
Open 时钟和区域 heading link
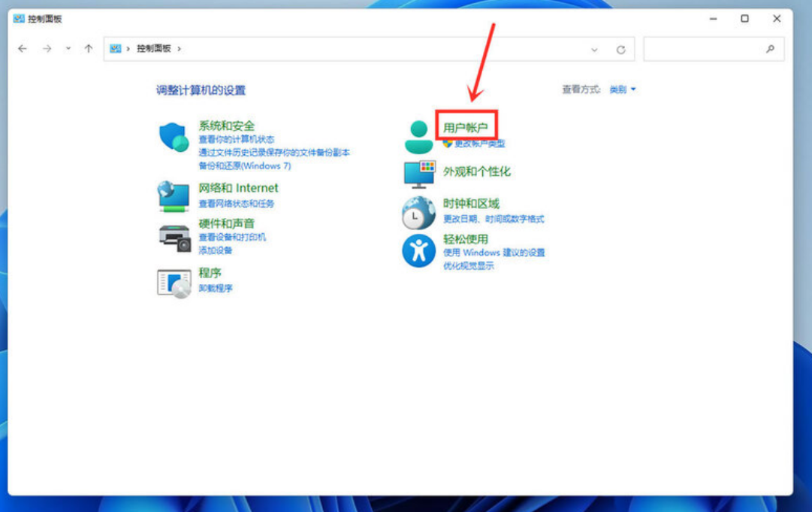471,204
